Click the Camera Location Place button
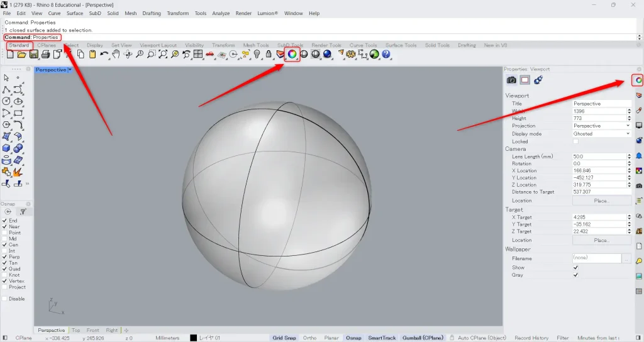The width and height of the screenshot is (644, 342). coord(601,201)
